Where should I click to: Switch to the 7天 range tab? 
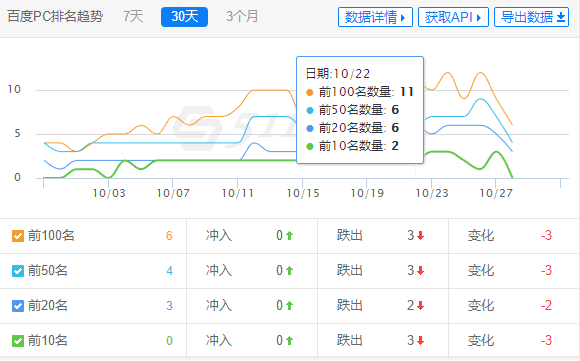pos(133,17)
